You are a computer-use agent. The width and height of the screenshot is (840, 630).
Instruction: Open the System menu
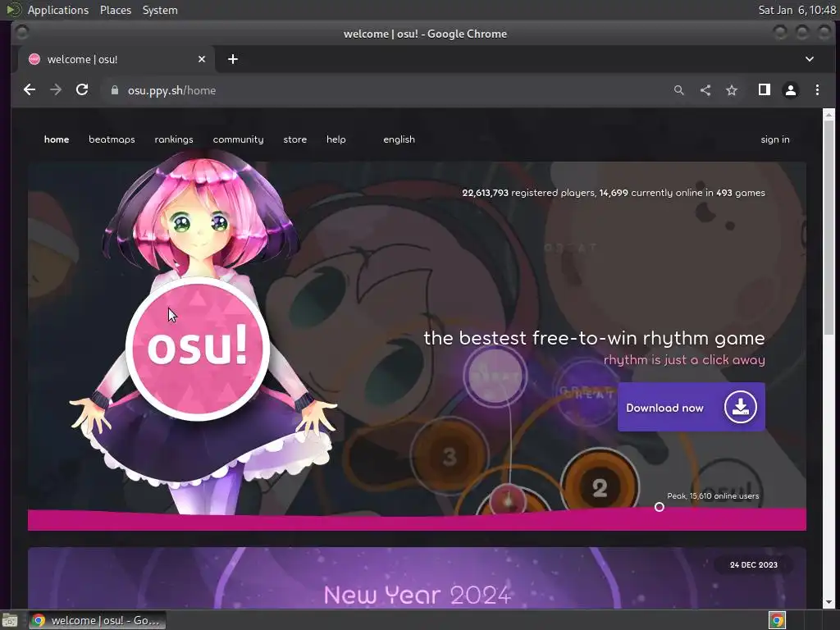click(160, 10)
